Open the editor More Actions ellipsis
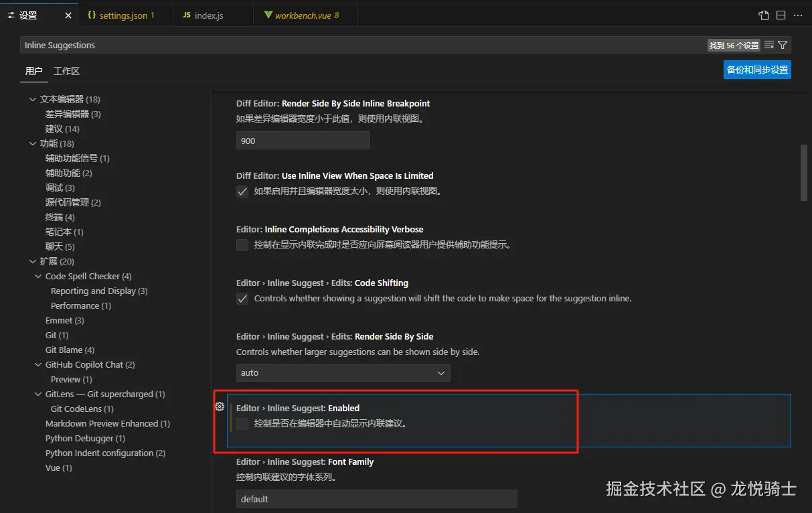 tap(798, 15)
